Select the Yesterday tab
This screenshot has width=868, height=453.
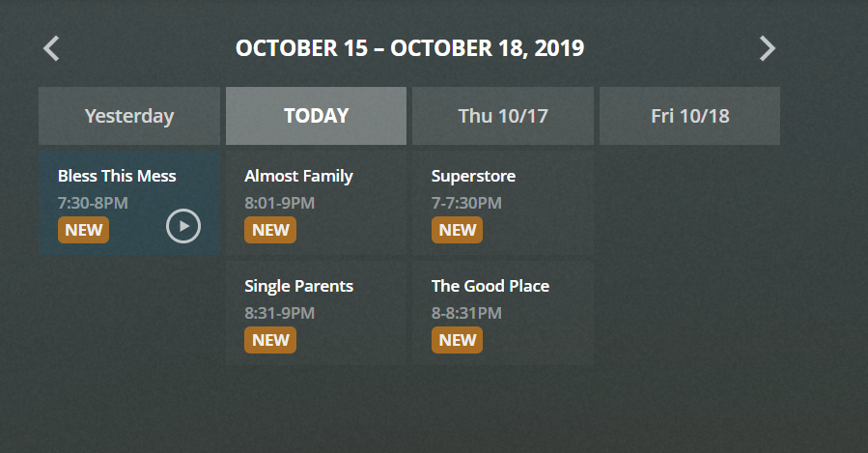pyautogui.click(x=129, y=117)
